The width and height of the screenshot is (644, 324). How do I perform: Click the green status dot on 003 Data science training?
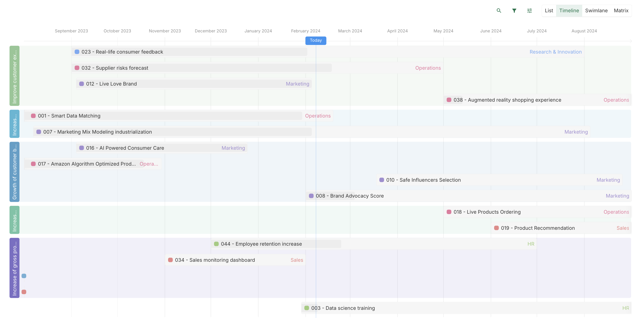point(307,308)
